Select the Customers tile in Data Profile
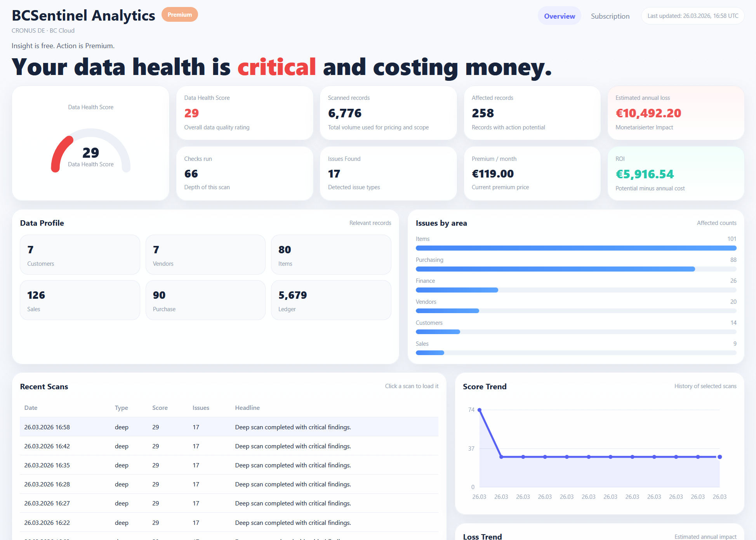The height and width of the screenshot is (540, 756). click(80, 254)
